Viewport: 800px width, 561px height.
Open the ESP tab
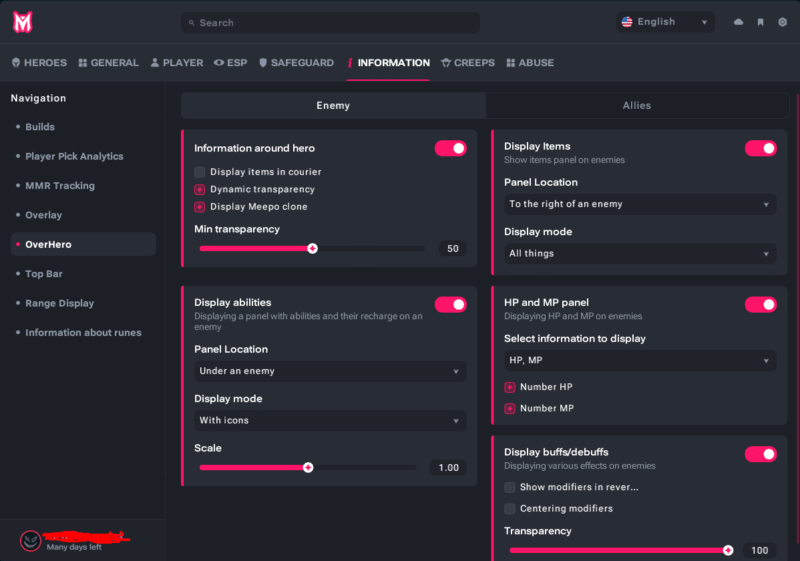point(231,63)
